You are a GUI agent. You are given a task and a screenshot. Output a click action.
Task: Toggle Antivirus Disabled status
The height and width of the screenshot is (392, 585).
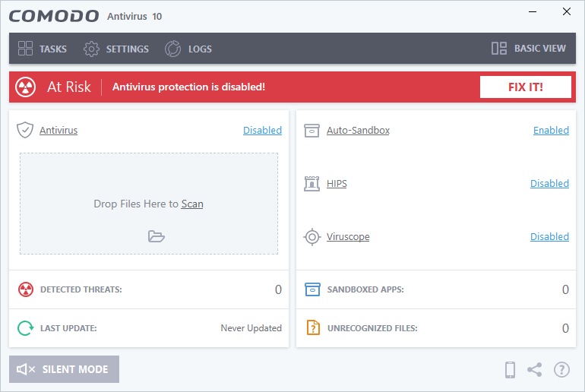[262, 131]
